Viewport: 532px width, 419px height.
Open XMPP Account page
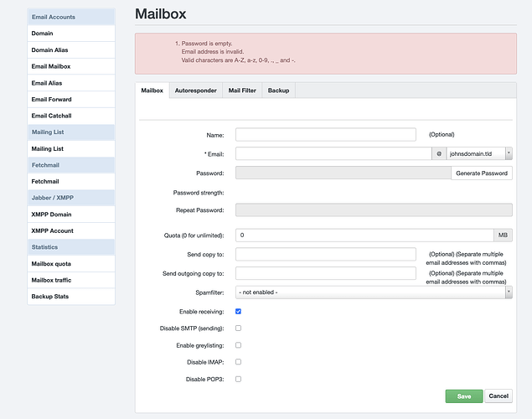coord(71,230)
